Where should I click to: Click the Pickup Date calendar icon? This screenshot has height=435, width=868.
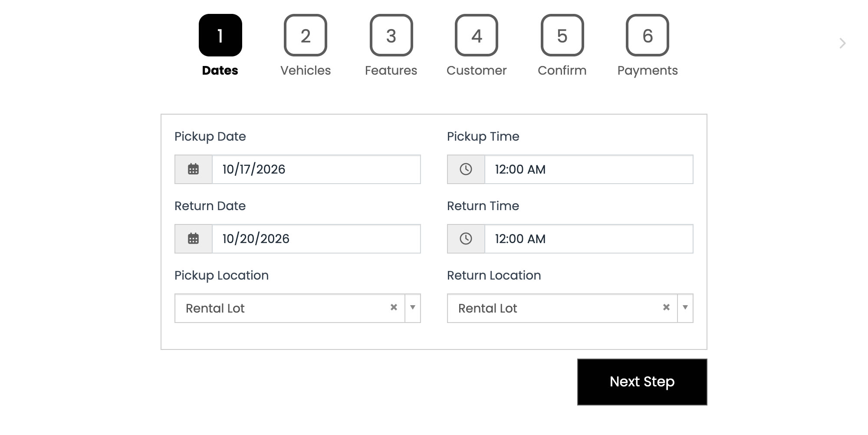tap(193, 169)
